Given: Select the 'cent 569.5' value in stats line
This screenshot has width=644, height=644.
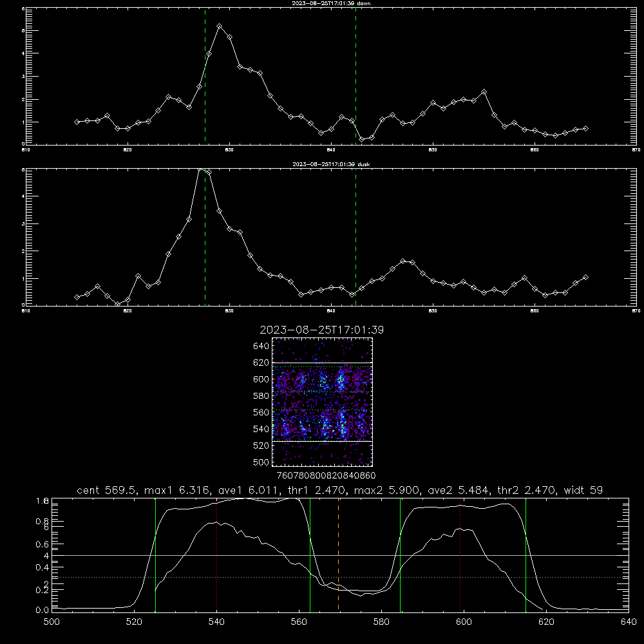Looking at the screenshot, I should pyautogui.click(x=108, y=490).
